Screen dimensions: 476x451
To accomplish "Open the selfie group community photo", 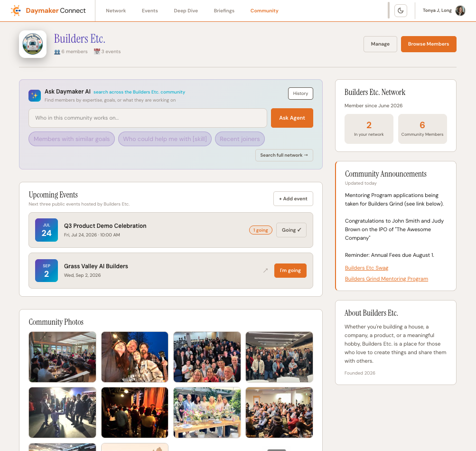I will pos(135,357).
